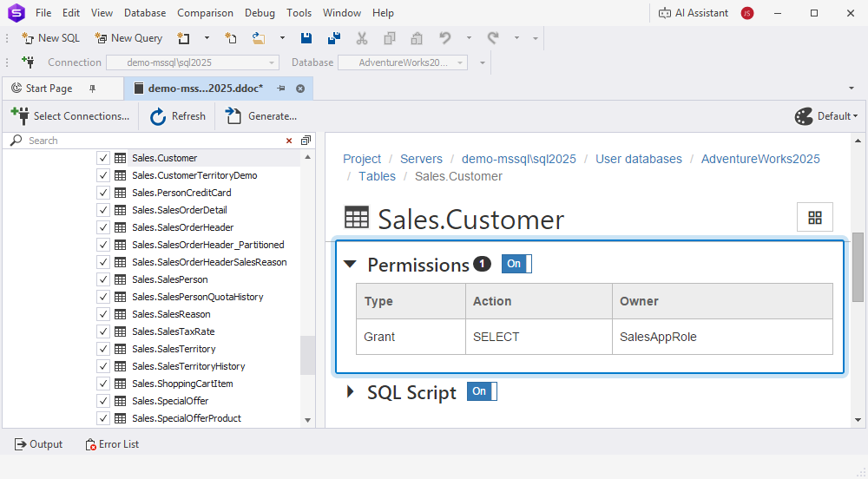This screenshot has height=479, width=868.
Task: Click the Redo arrow icon
Action: click(x=493, y=38)
